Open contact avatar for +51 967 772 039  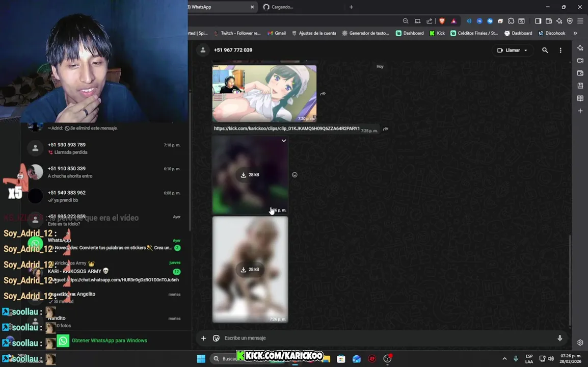[203, 50]
